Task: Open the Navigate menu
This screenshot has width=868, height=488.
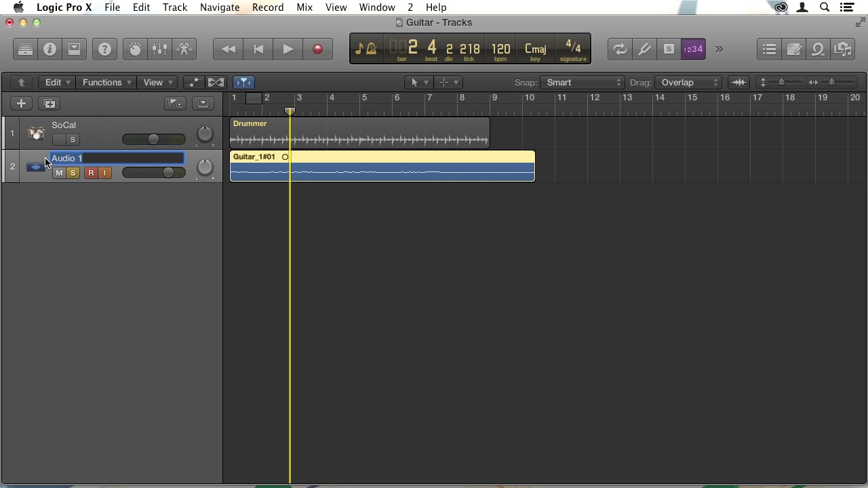Action: [220, 7]
